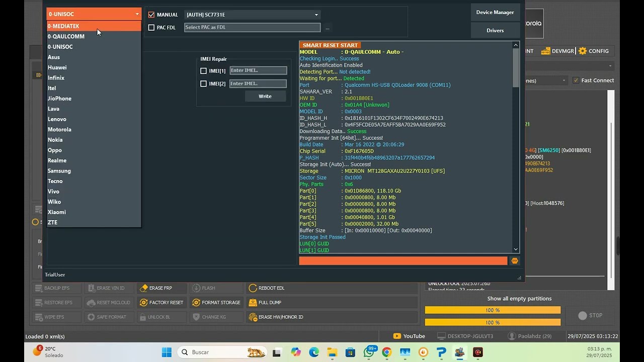Open Microsoft Store from taskbar

[350, 352]
